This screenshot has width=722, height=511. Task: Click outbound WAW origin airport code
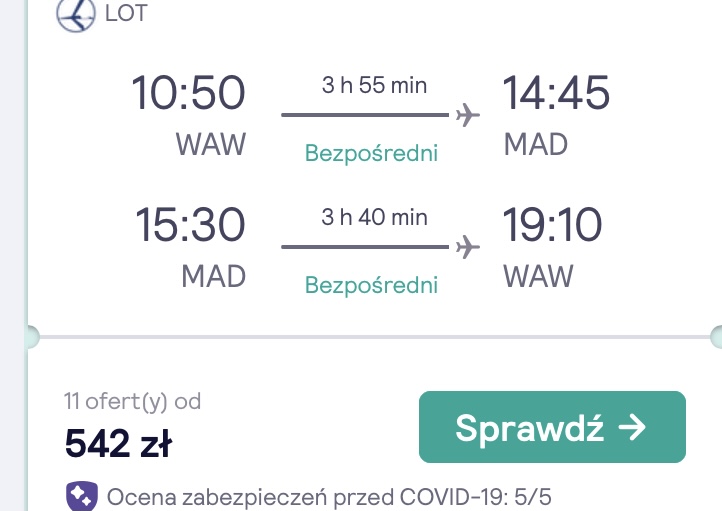[211, 145]
